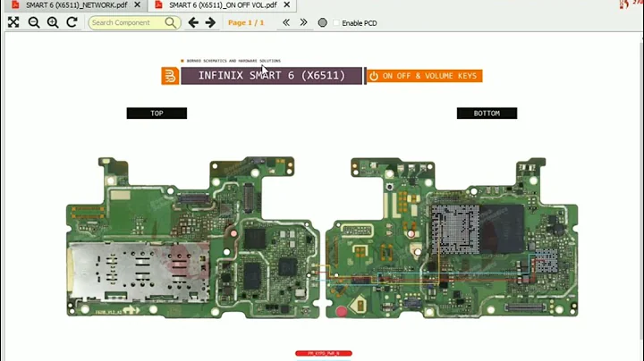Click the ON OFF & VOLUME KEYS label
The width and height of the screenshot is (644, 361).
[424, 76]
